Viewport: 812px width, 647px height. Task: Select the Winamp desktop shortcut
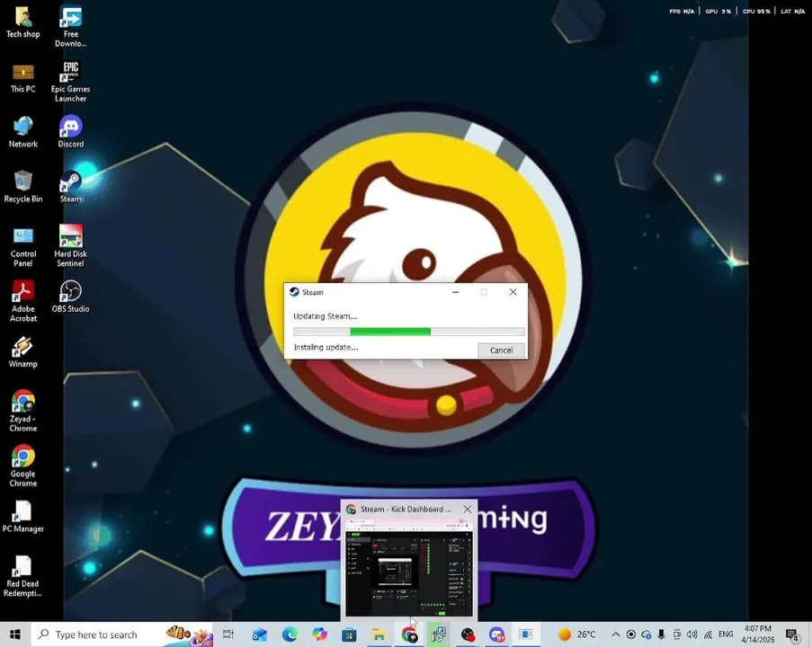click(x=22, y=352)
